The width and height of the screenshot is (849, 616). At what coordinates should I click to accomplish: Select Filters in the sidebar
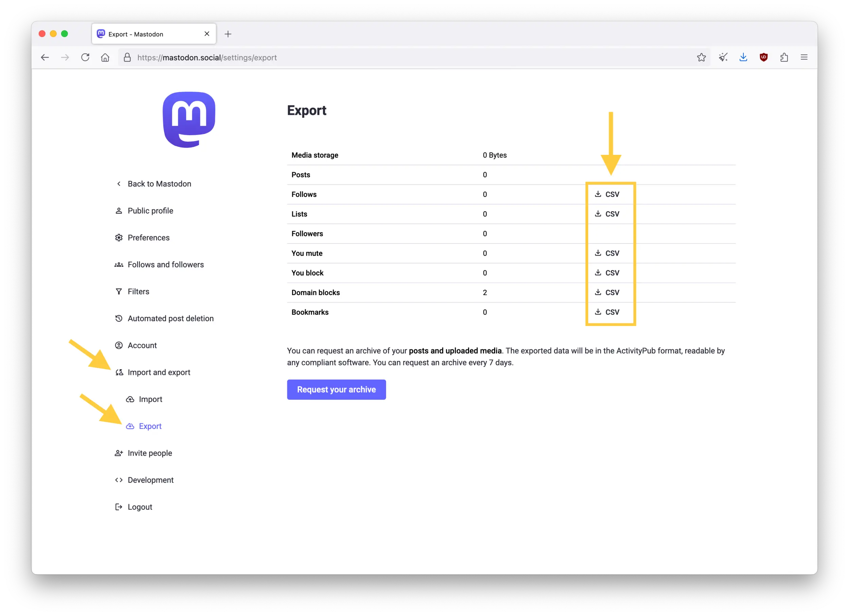pos(138,291)
